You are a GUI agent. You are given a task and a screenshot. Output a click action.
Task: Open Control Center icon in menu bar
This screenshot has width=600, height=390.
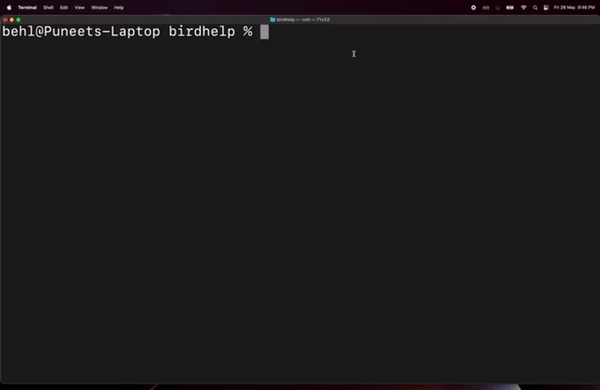[x=546, y=8]
